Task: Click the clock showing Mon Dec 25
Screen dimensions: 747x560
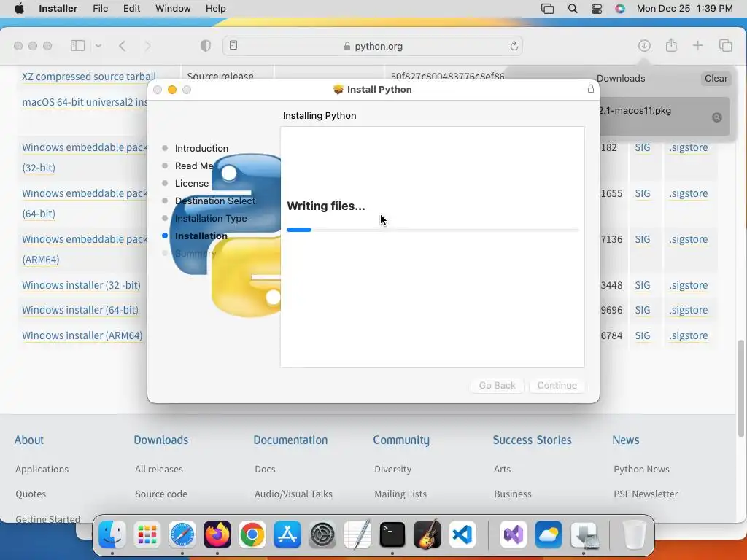Action: pyautogui.click(x=684, y=9)
